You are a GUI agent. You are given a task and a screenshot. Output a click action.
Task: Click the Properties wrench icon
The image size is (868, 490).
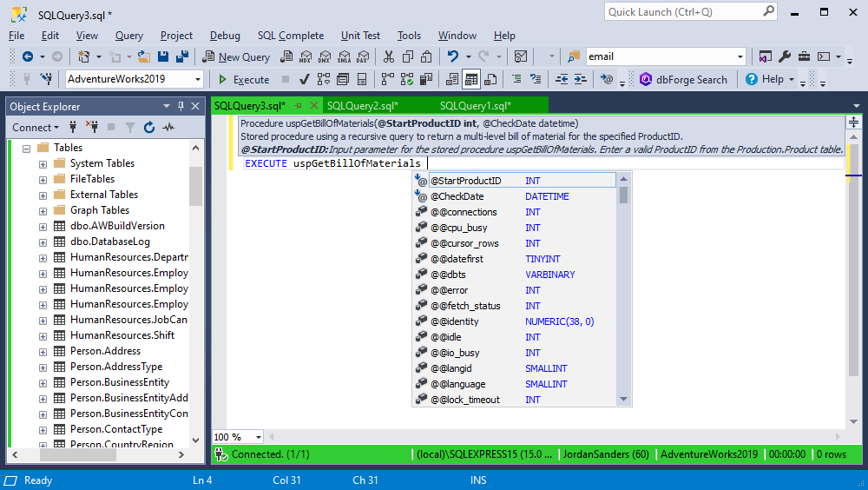tap(785, 56)
